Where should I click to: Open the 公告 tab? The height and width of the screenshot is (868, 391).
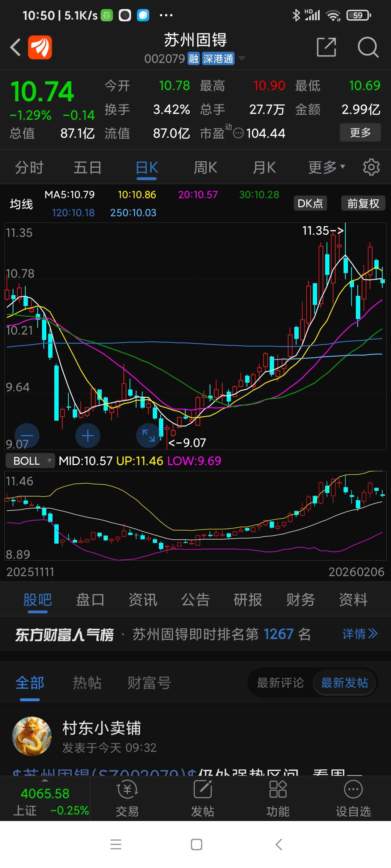(x=195, y=600)
